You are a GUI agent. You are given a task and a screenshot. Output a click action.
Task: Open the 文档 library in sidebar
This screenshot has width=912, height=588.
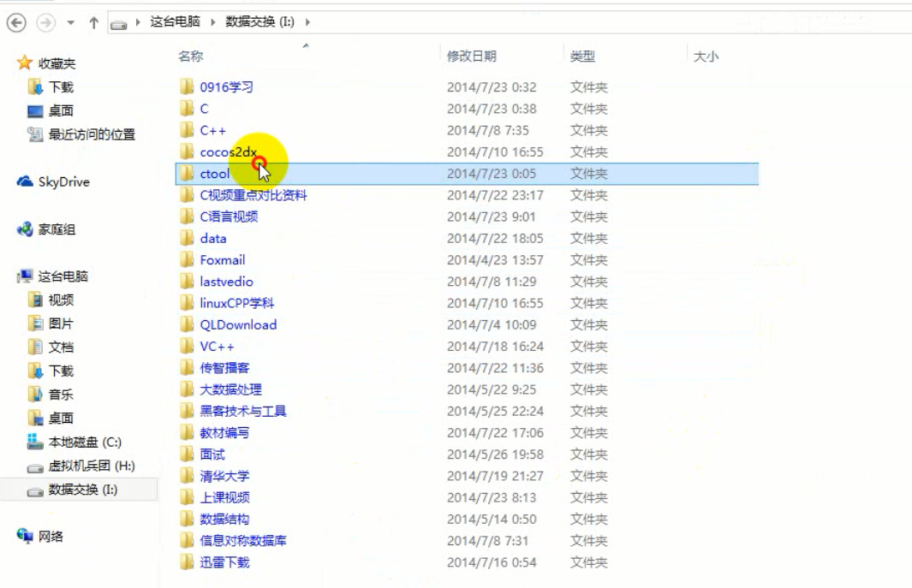click(61, 347)
